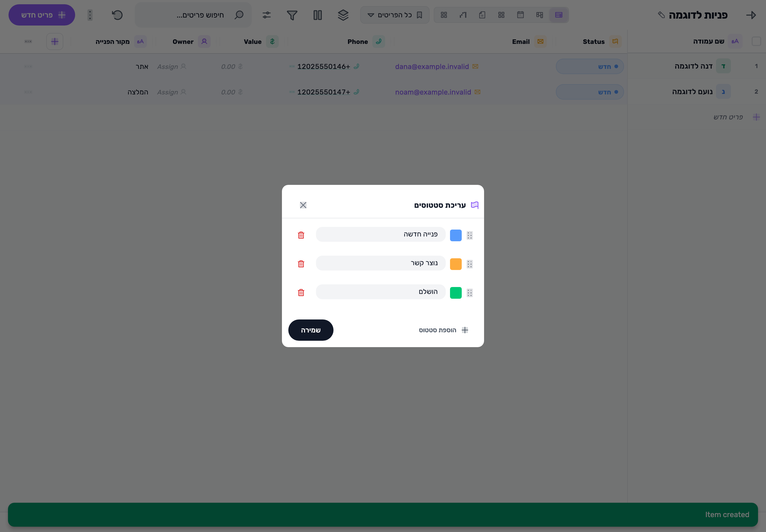766x532 pixels.
Task: Click the columns layout icon
Action: point(318,15)
